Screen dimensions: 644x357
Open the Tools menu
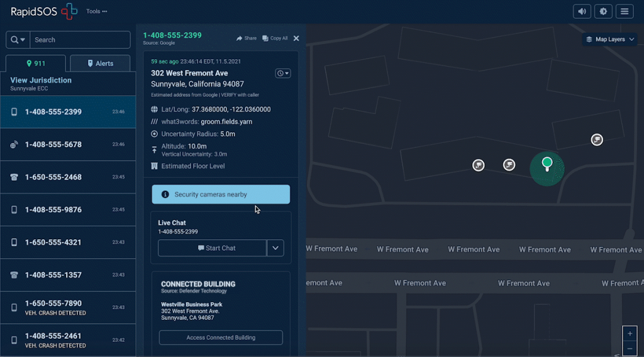point(96,11)
